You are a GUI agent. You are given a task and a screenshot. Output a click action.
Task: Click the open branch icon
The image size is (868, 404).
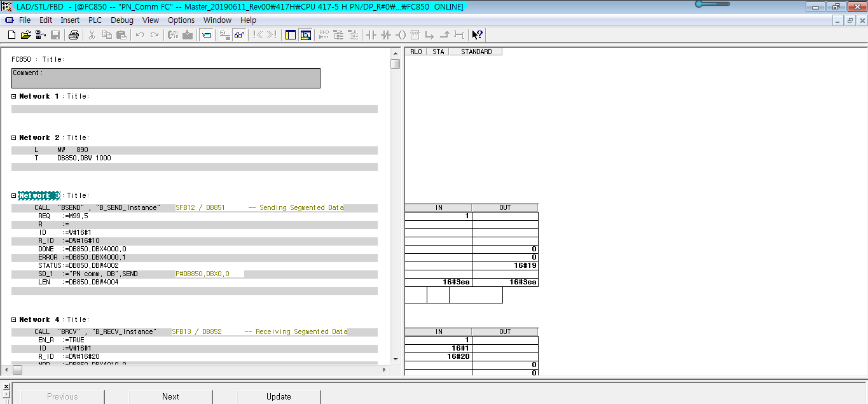coord(430,35)
